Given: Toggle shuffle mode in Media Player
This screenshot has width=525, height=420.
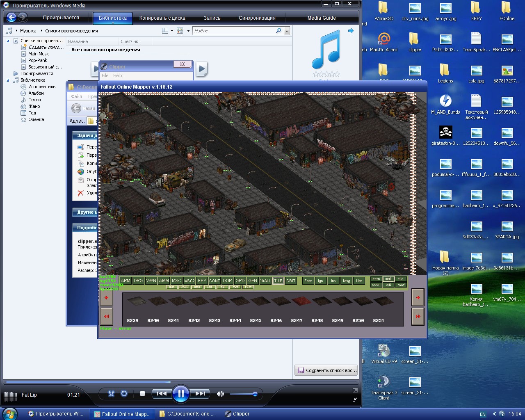Looking at the screenshot, I should click(111, 394).
